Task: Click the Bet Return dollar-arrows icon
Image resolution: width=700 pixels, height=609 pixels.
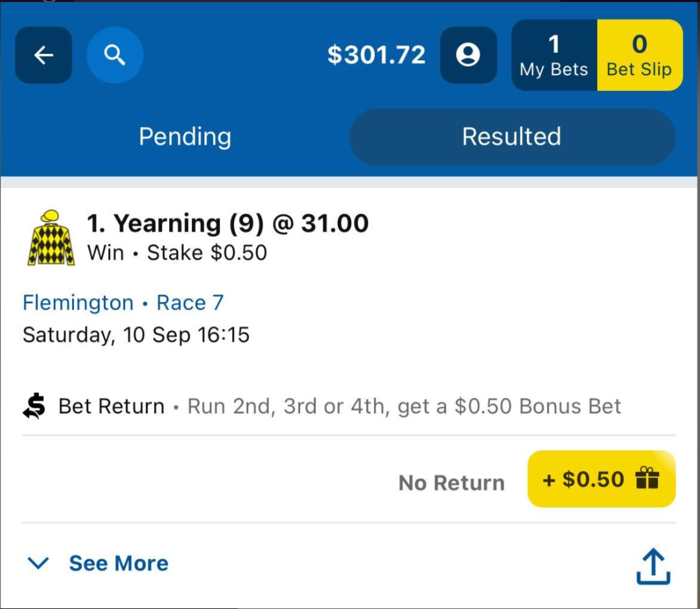Action: [x=34, y=407]
